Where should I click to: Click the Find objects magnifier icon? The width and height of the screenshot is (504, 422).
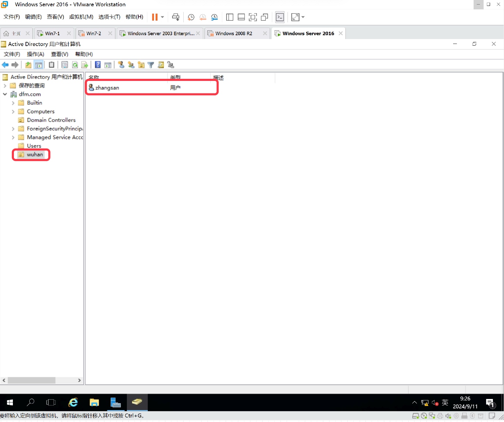(x=161, y=65)
